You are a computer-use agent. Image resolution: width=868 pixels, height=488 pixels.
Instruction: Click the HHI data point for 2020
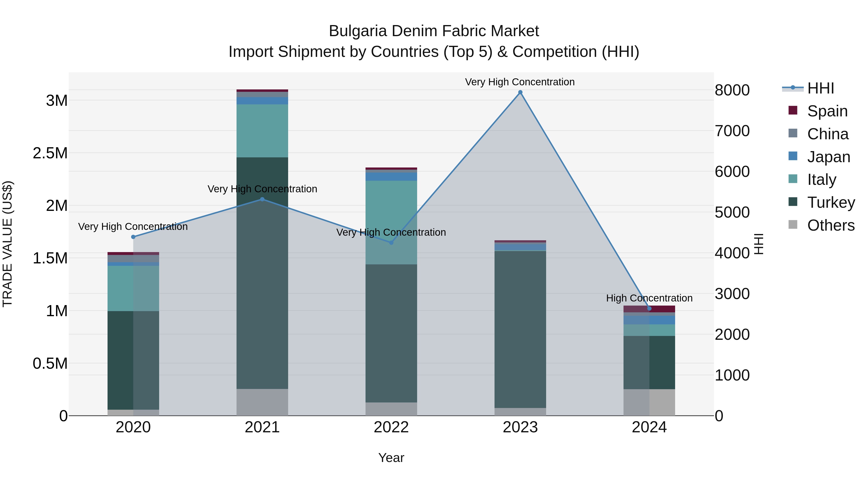tap(133, 237)
